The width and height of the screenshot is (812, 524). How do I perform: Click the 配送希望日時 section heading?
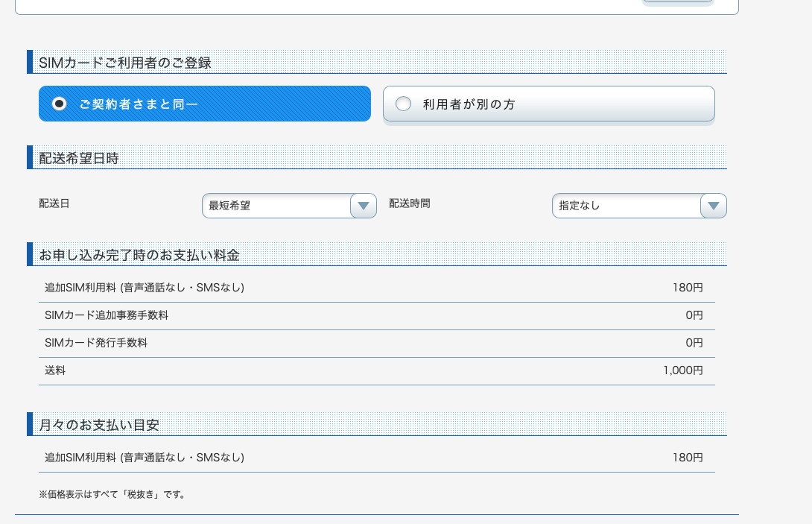coord(79,158)
